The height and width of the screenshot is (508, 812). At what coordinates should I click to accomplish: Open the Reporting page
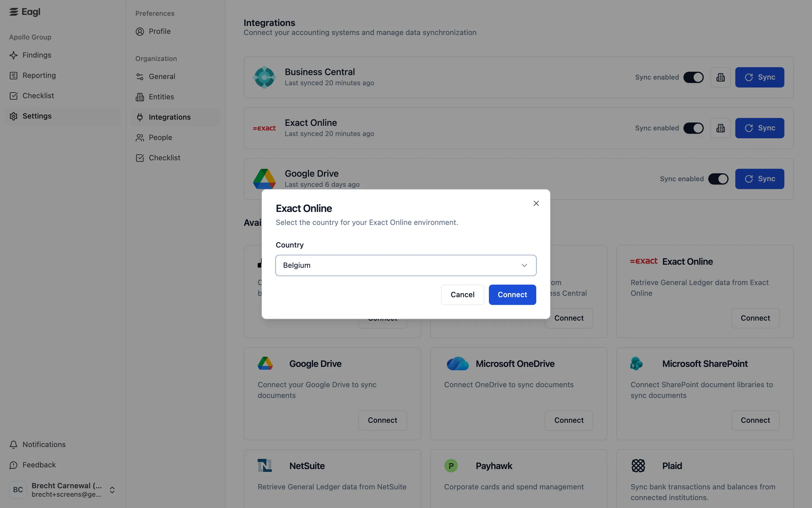pos(63,76)
